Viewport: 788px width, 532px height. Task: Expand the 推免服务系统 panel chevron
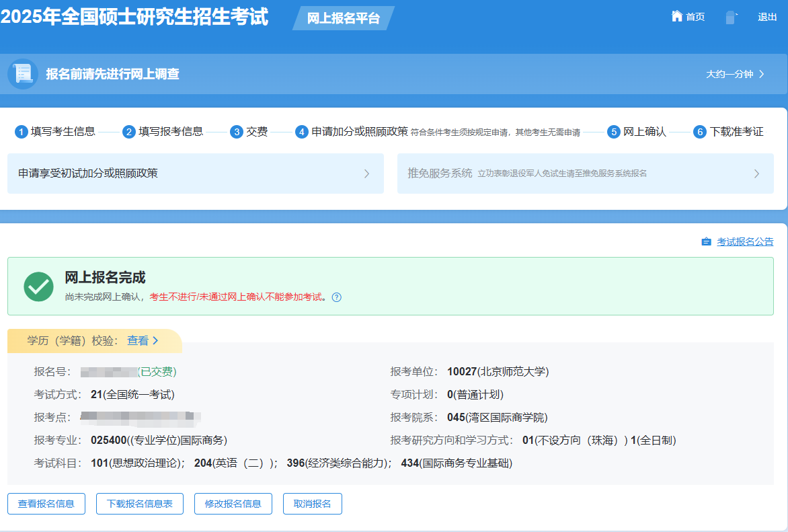point(756,174)
